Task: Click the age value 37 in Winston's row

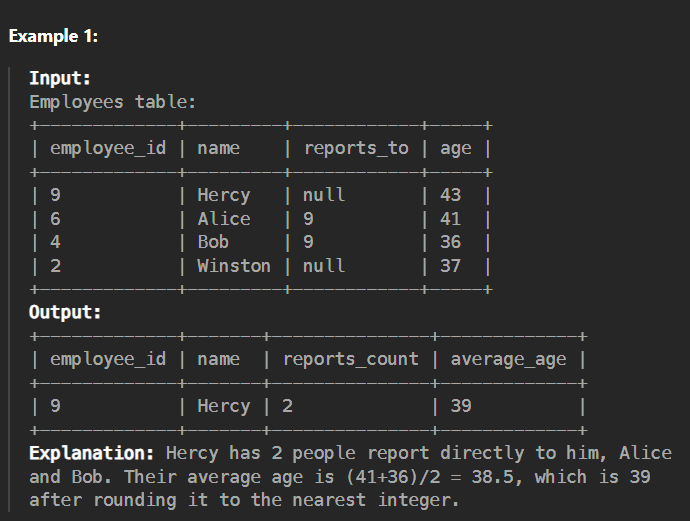Action: pyautogui.click(x=450, y=266)
